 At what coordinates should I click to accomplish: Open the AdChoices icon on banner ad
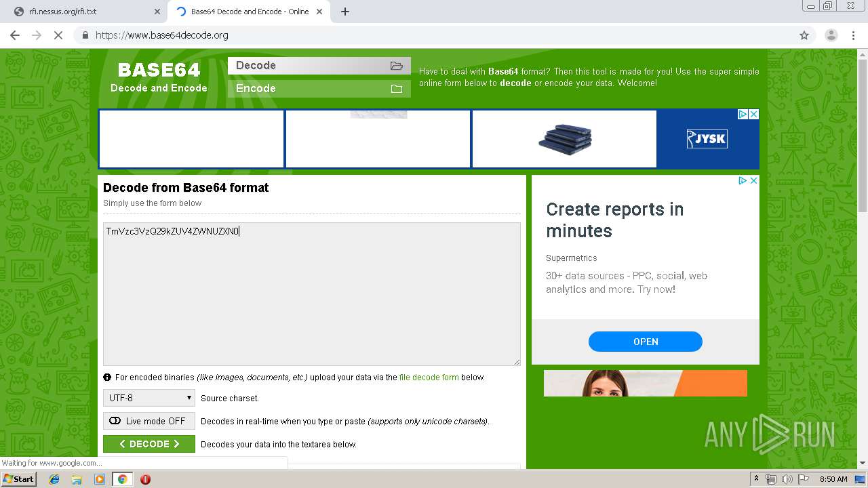[x=743, y=115]
